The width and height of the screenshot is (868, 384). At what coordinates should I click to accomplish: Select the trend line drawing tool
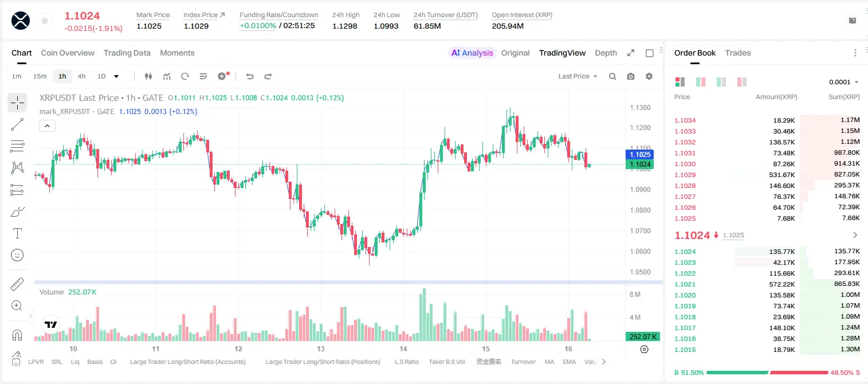tap(17, 124)
